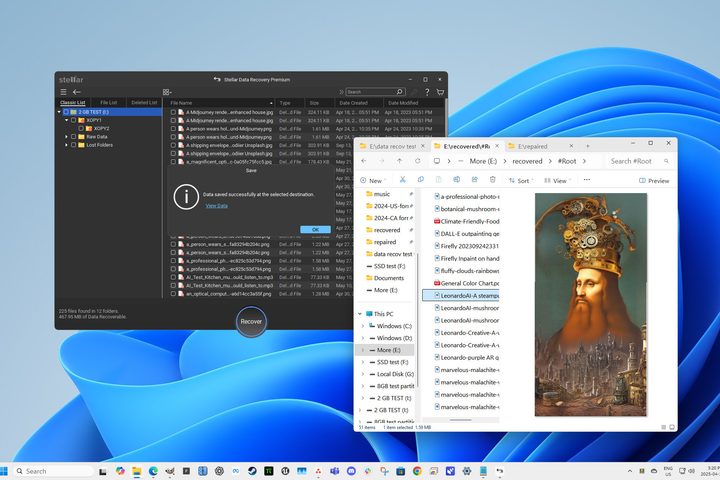The width and height of the screenshot is (720, 480).
Task: Tick checkbox for an_optical_comput file
Action: coord(173,294)
